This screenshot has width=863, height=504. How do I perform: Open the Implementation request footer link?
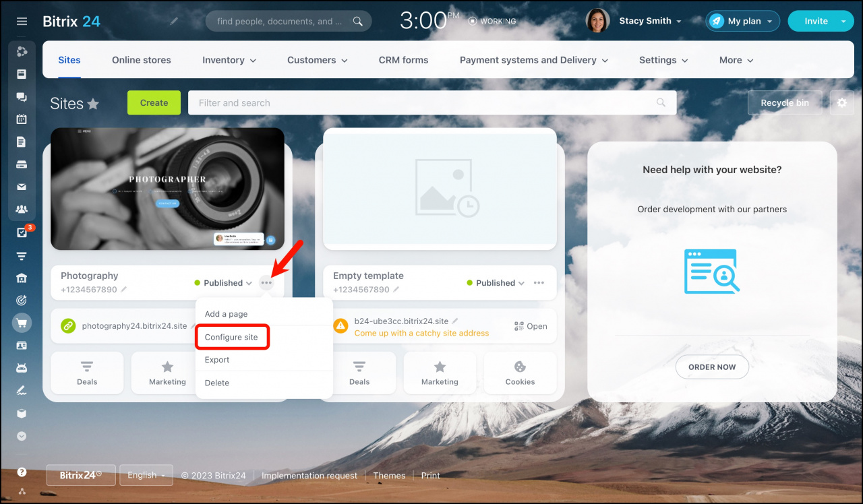(x=309, y=476)
